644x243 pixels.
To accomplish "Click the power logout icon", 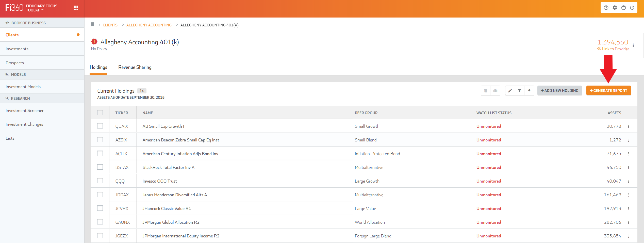I will (632, 8).
